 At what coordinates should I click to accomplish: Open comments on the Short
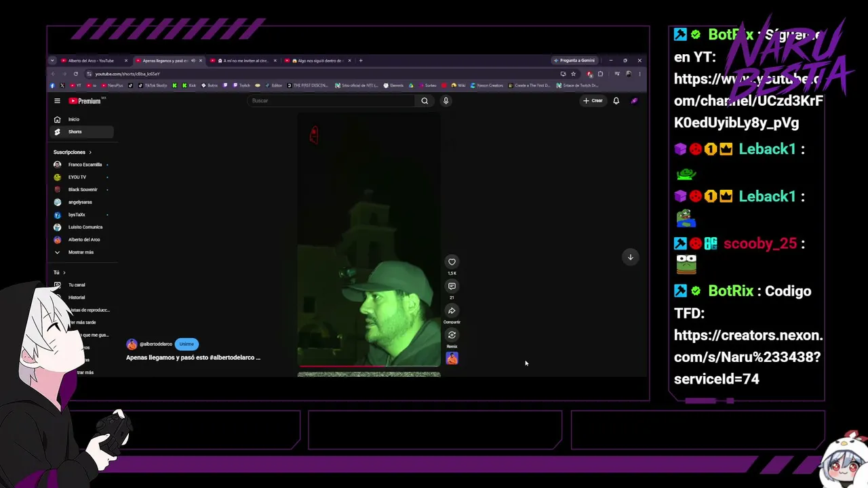point(452,286)
